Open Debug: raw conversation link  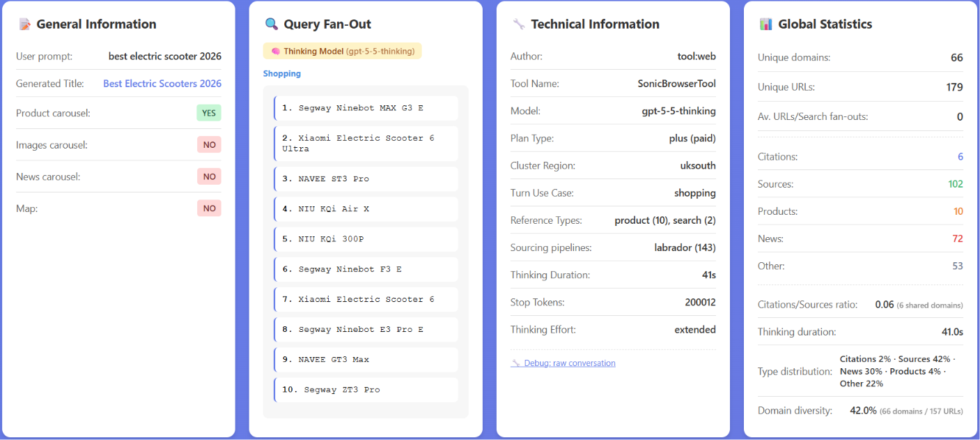(570, 363)
